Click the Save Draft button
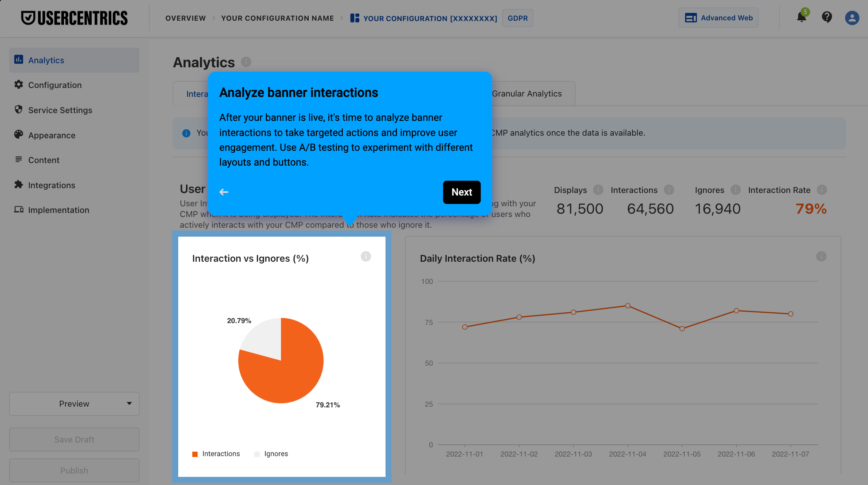Screen dimensions: 868x485 point(74,439)
